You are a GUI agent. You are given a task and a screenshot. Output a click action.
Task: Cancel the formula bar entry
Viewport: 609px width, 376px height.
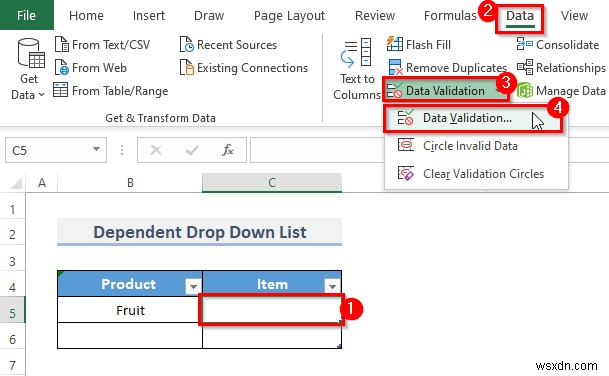click(156, 150)
